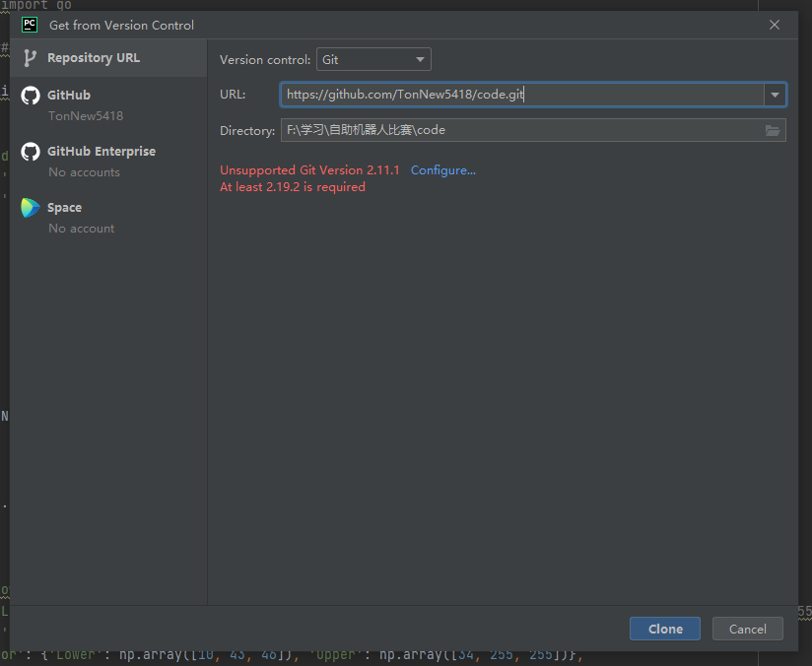This screenshot has width=812, height=666.
Task: Click the Cancel button
Action: click(x=747, y=629)
